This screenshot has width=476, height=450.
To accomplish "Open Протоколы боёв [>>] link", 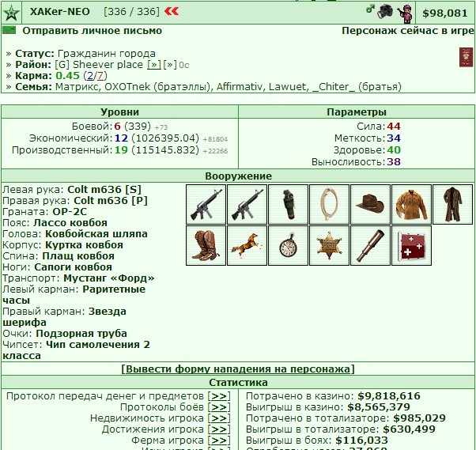I will (x=219, y=407).
